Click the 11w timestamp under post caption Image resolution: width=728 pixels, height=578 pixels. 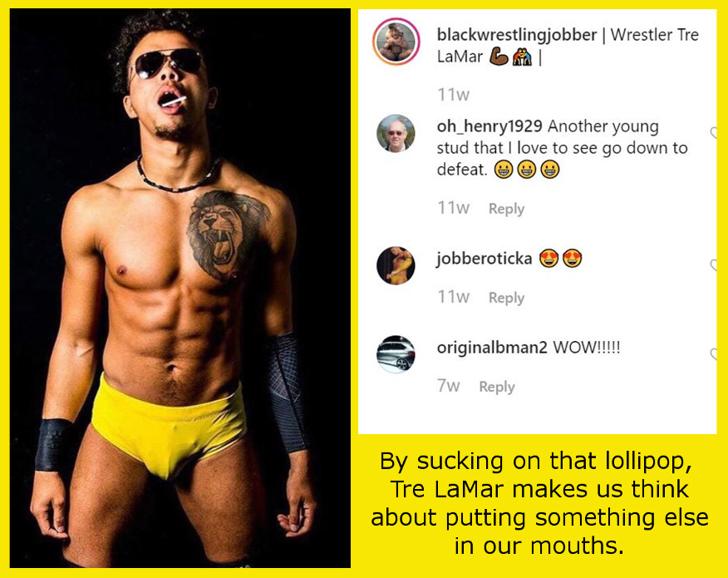click(x=453, y=95)
